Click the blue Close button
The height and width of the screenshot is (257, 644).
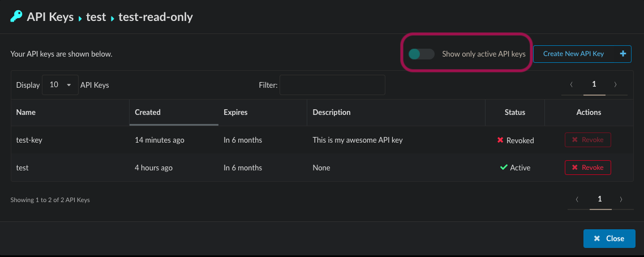coord(609,238)
